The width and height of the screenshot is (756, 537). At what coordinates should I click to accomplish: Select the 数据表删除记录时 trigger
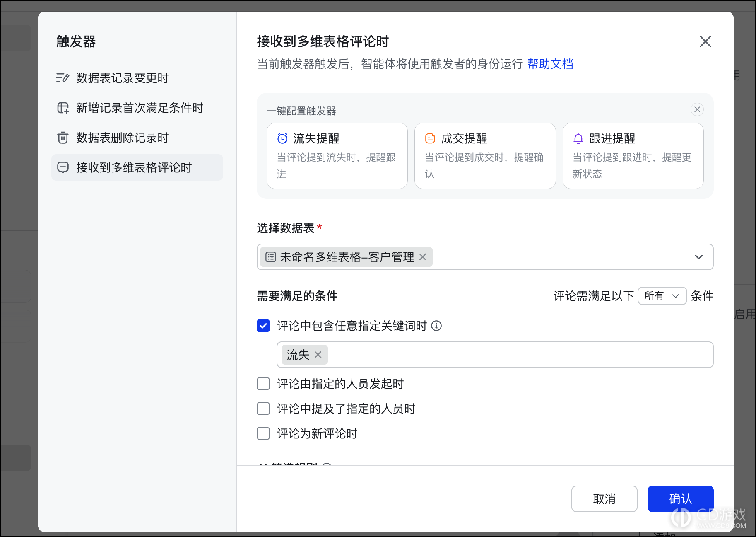pyautogui.click(x=137, y=138)
